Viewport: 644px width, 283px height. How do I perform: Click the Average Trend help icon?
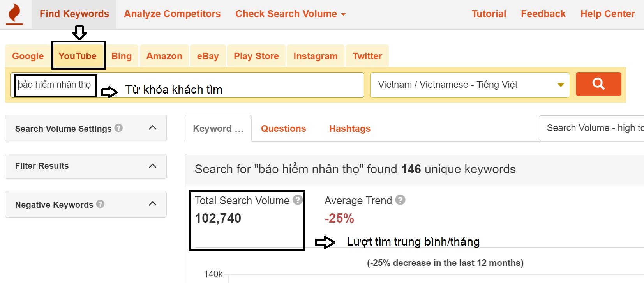(x=400, y=200)
